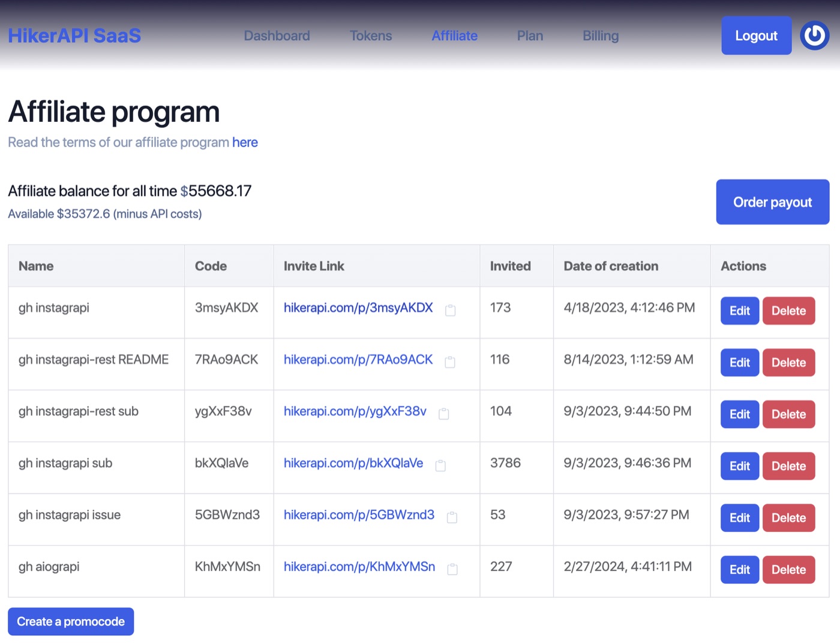Edit the gh aiograpi promocode
The height and width of the screenshot is (643, 840).
pos(740,569)
